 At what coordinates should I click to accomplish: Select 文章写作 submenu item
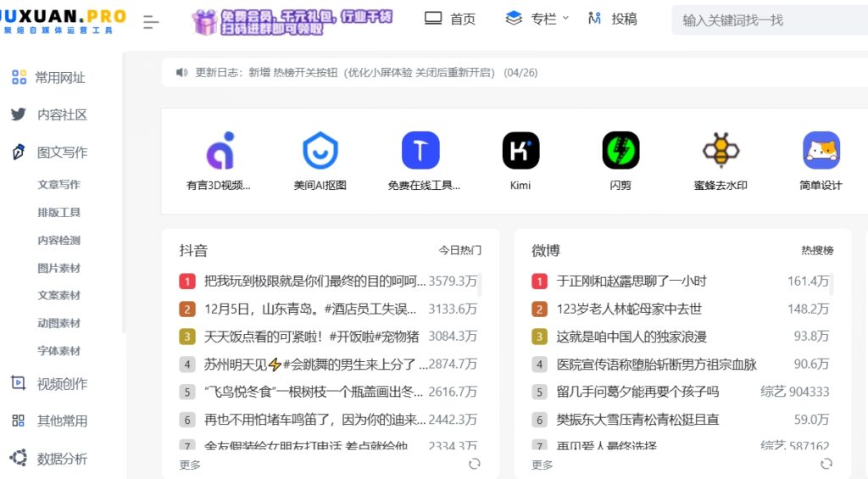[59, 185]
